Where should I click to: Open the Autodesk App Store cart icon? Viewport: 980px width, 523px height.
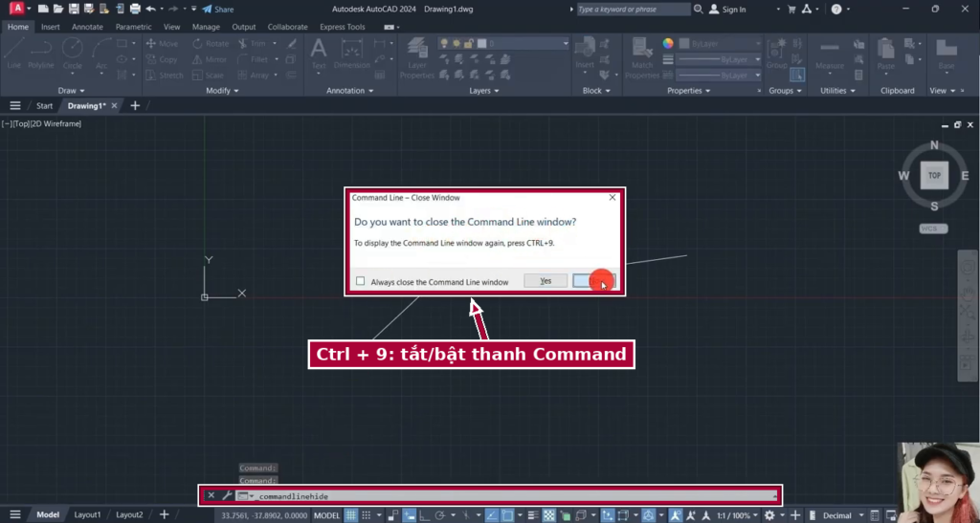pyautogui.click(x=791, y=10)
